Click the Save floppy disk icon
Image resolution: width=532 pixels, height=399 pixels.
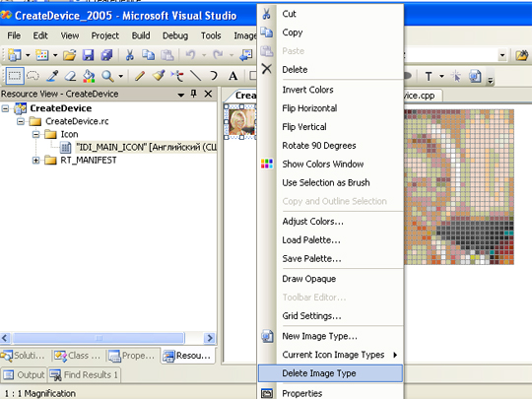pos(89,55)
